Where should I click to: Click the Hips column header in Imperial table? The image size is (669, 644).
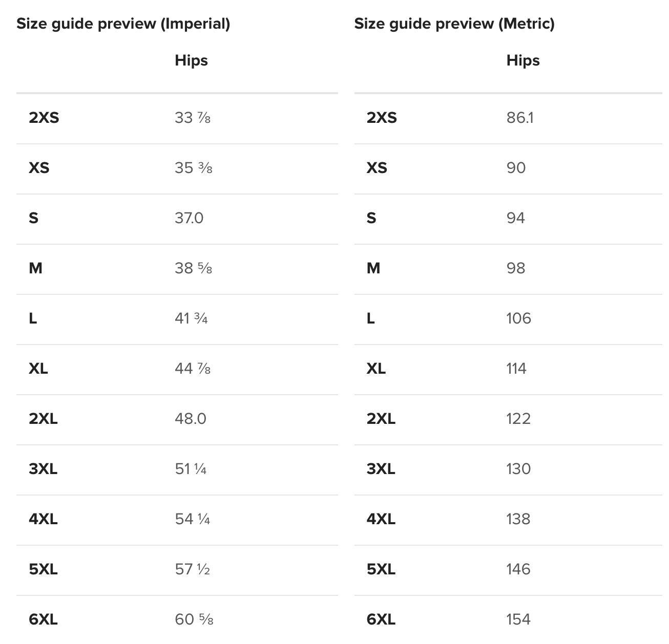pyautogui.click(x=191, y=60)
